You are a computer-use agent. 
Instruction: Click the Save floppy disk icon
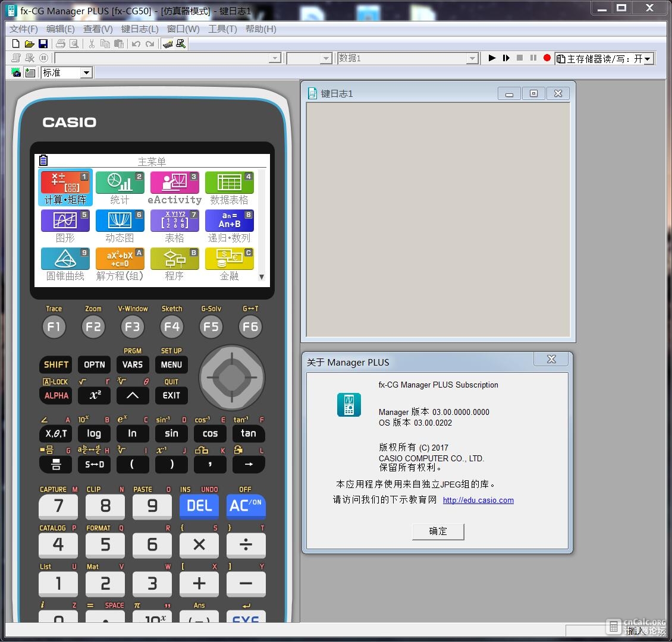(43, 43)
